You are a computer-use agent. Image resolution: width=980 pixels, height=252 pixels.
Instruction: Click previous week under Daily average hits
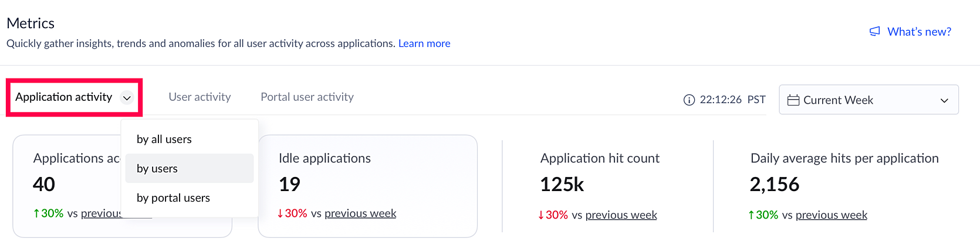coord(831,215)
